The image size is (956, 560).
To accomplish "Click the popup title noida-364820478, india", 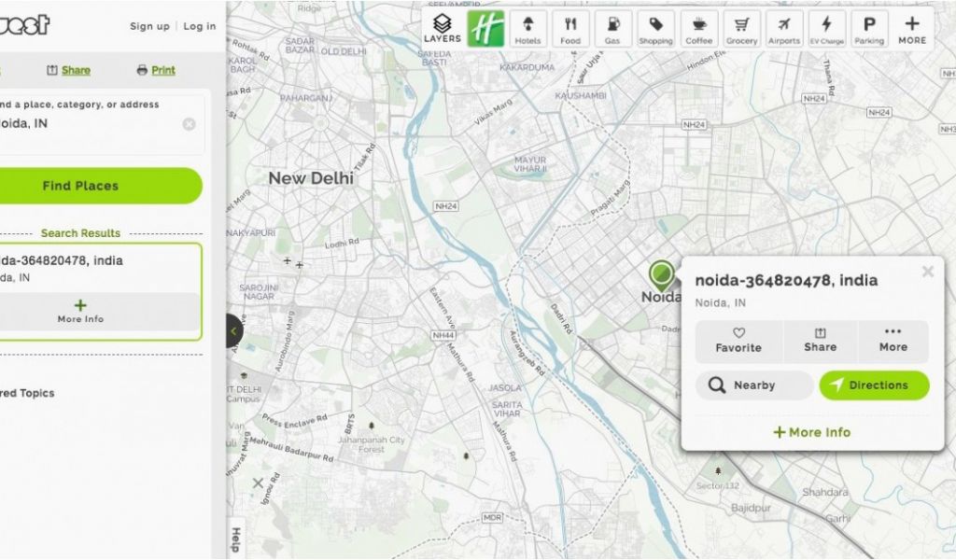I will click(x=786, y=280).
